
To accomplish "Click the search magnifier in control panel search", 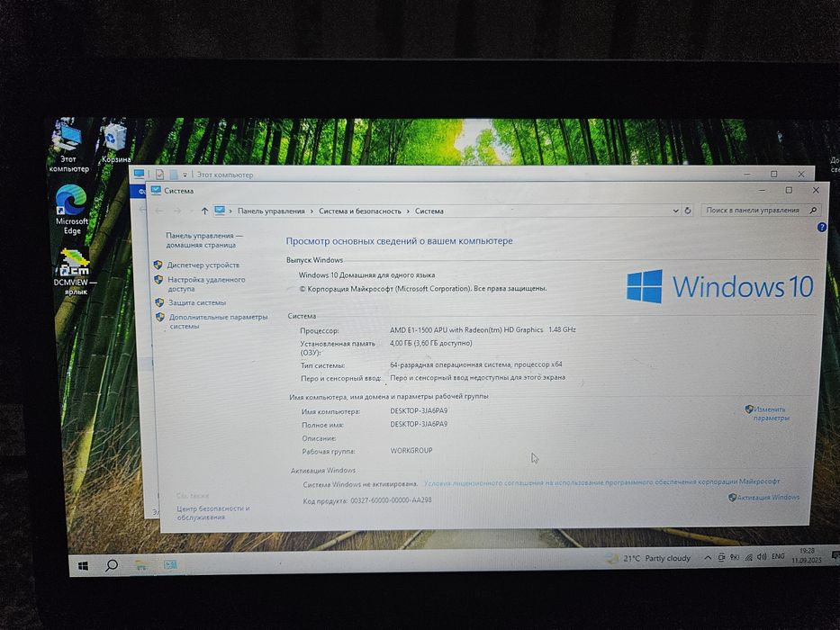I will tap(813, 210).
